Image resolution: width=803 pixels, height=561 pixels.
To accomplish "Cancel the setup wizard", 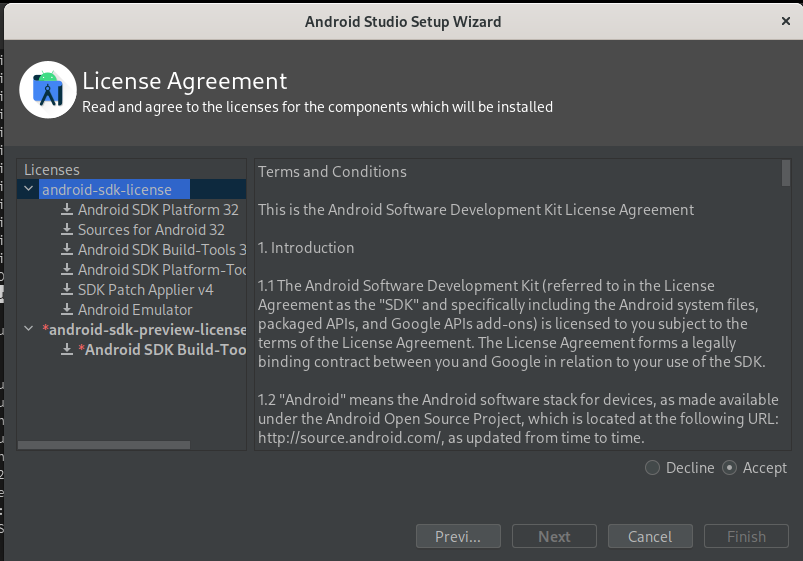I will point(650,536).
